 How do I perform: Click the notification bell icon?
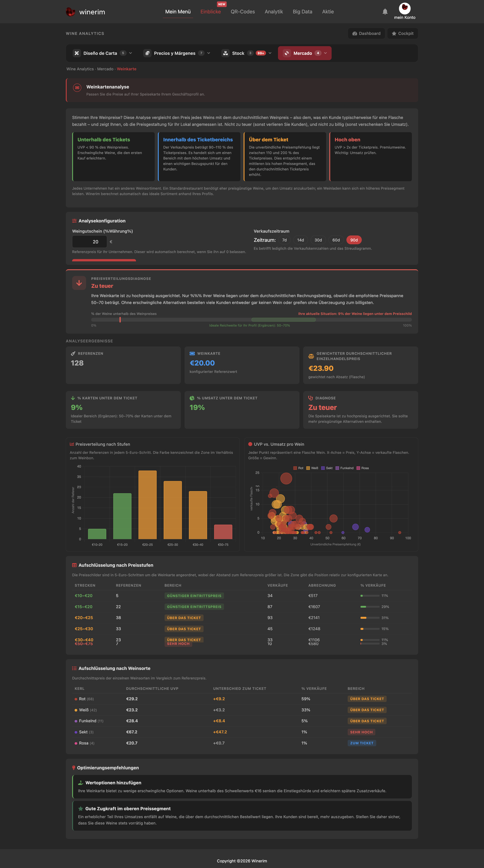tap(385, 12)
